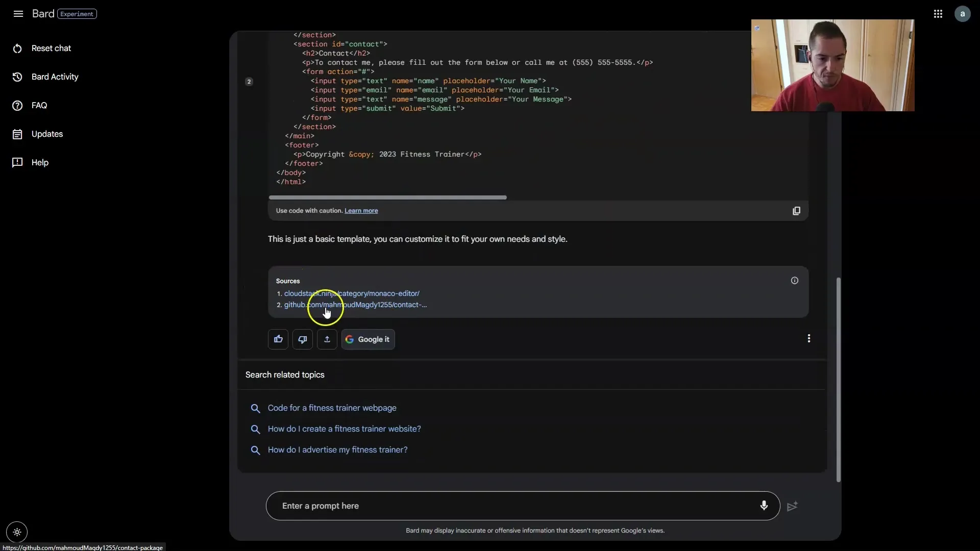
Task: Expand search related topics section
Action: pos(285,375)
